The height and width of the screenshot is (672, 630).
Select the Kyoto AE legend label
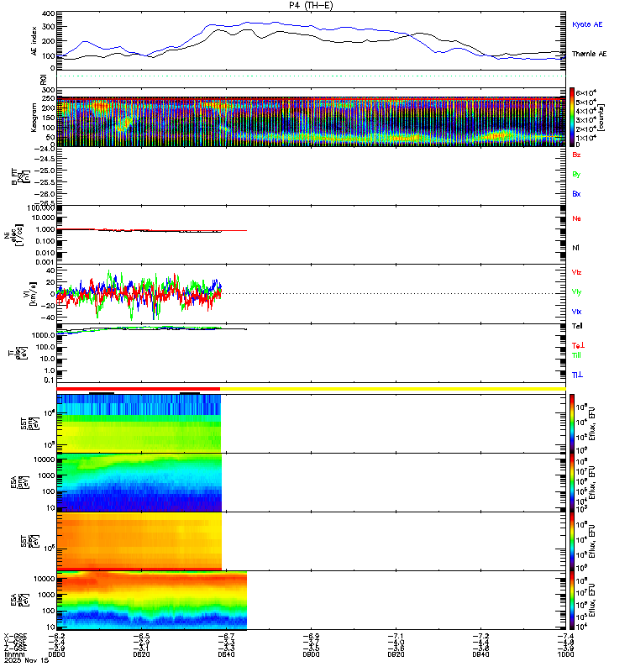(x=587, y=24)
